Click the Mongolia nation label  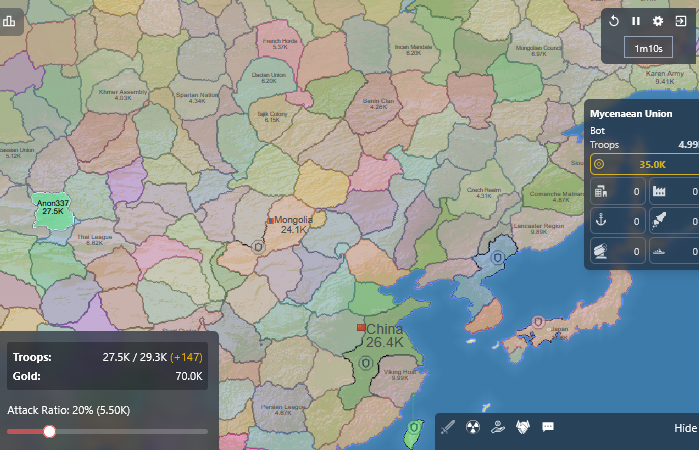click(x=293, y=220)
